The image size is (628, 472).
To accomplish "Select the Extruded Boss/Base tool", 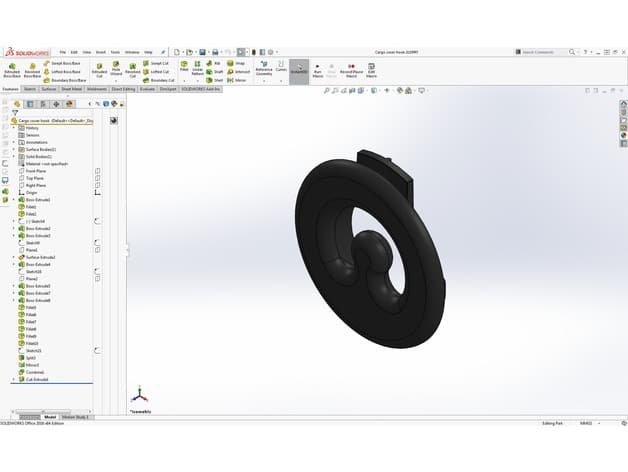I will [12, 70].
